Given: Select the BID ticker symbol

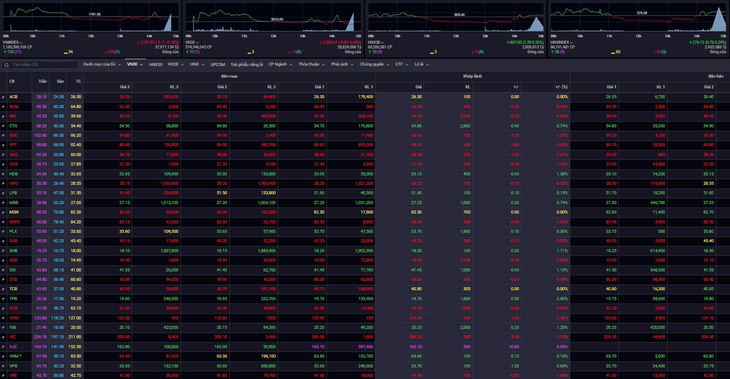Looking at the screenshot, I should (x=13, y=116).
